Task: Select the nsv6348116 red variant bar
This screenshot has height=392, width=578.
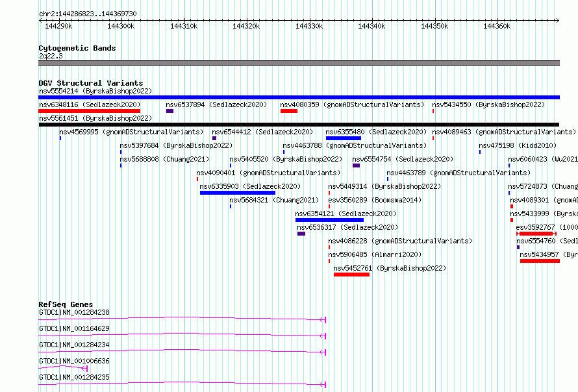Action: (x=89, y=111)
